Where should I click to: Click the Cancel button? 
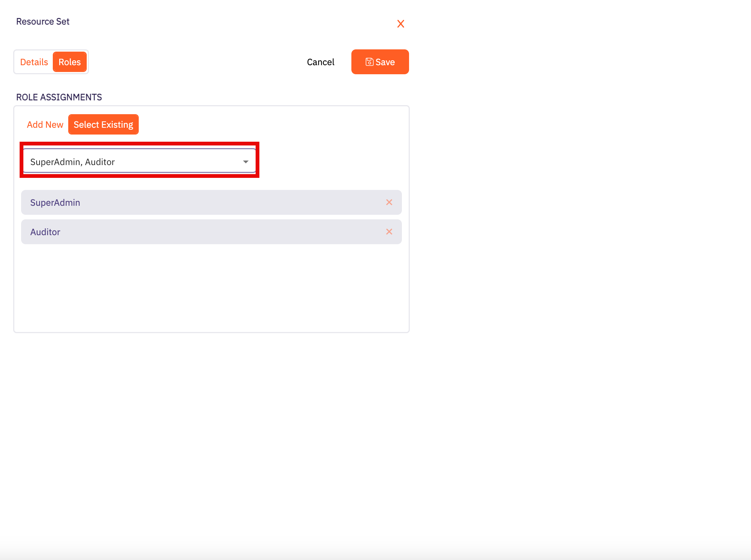[320, 62]
